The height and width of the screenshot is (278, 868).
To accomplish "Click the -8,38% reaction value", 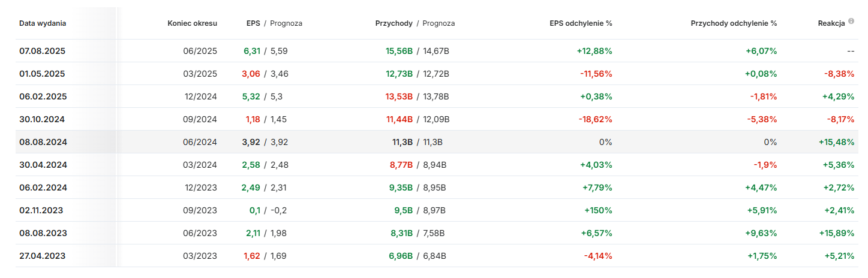I will pyautogui.click(x=838, y=74).
